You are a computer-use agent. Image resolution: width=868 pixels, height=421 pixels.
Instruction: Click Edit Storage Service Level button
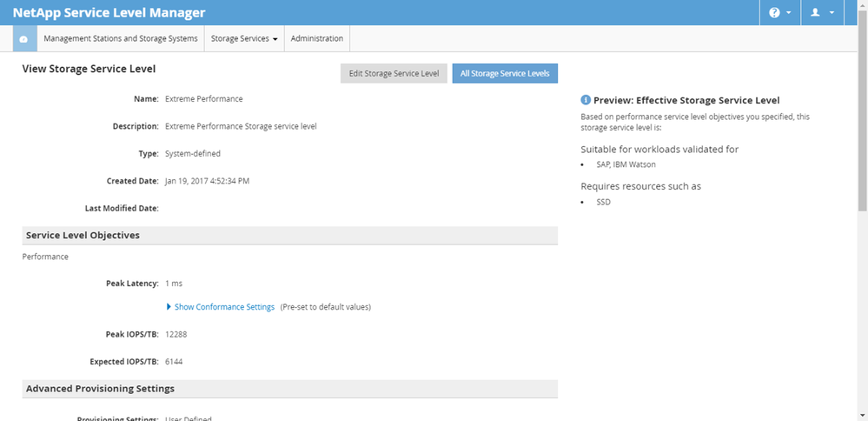394,73
